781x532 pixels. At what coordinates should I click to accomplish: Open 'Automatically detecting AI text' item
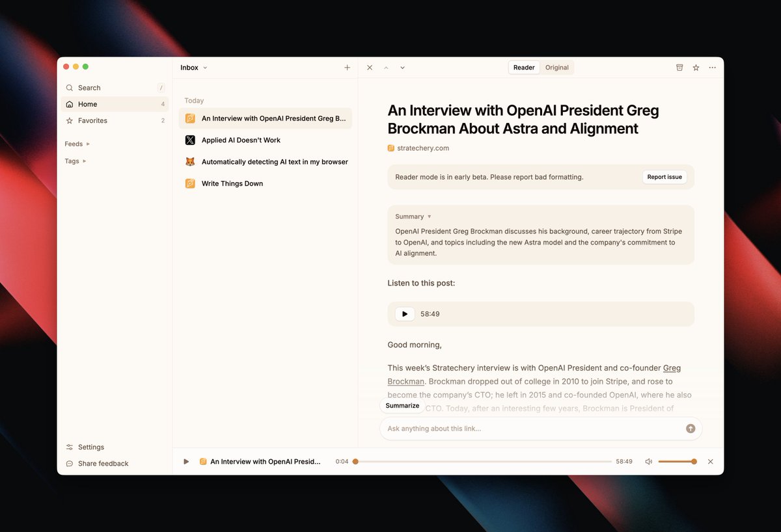coord(266,162)
